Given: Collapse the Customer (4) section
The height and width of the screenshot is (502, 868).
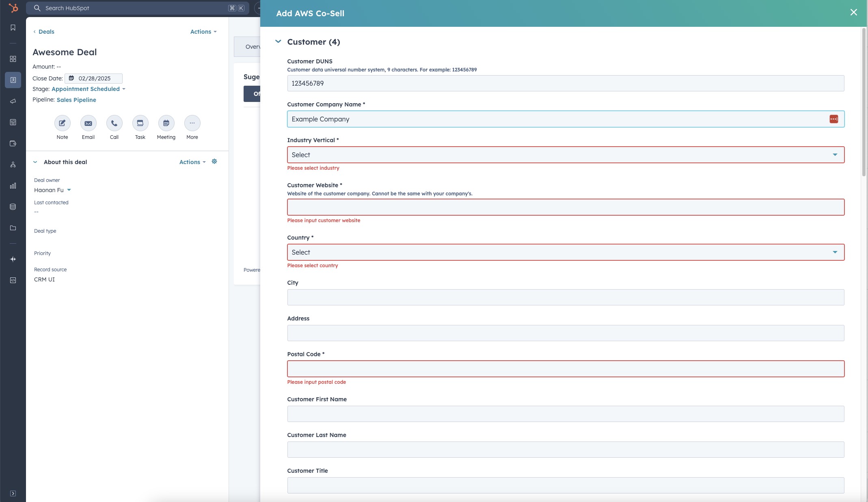Looking at the screenshot, I should [278, 41].
